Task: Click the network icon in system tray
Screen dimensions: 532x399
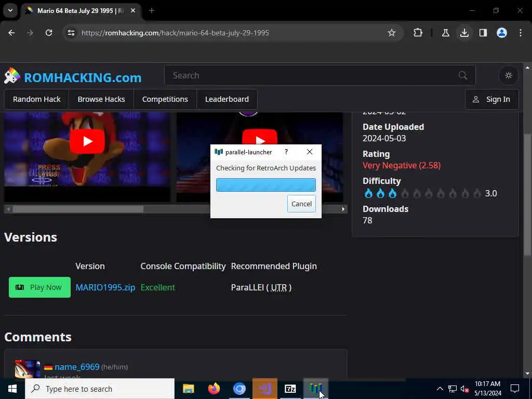Action: pyautogui.click(x=453, y=389)
